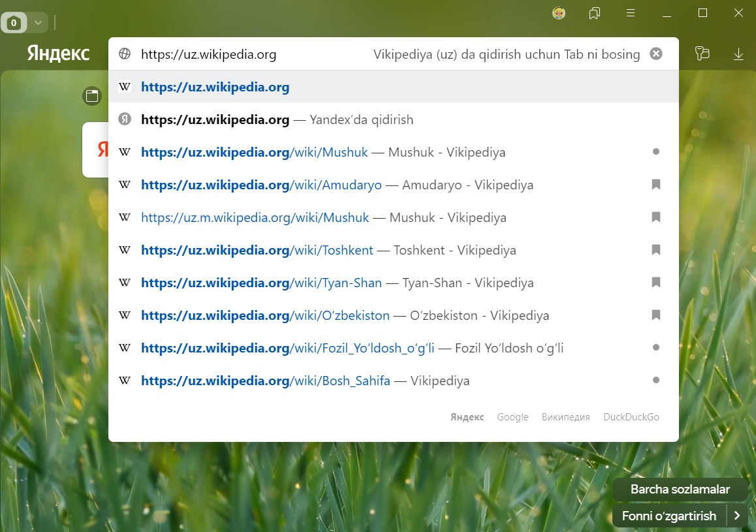Viewport: 756px width, 532px height.
Task: Open the bookmarks icon in title bar
Action: point(594,13)
